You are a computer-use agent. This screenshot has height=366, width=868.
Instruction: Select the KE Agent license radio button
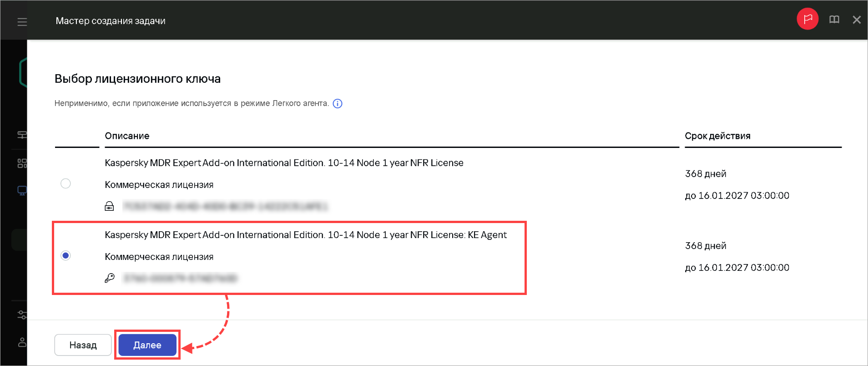click(x=66, y=255)
